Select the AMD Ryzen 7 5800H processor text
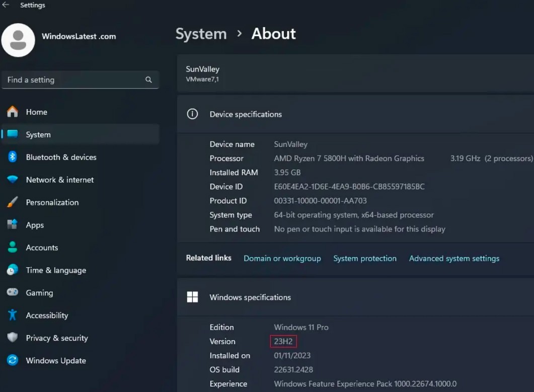Viewport: 534px width, 392px height. click(x=349, y=159)
